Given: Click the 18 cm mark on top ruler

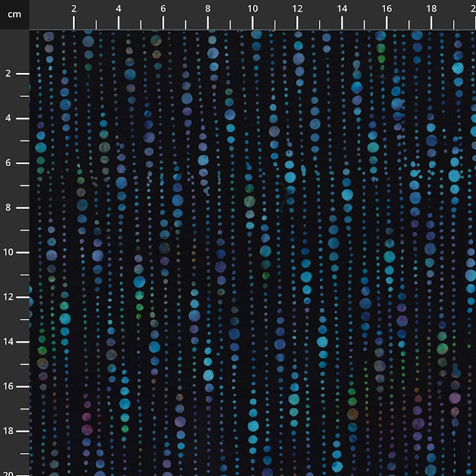Looking at the screenshot, I should (x=431, y=22).
